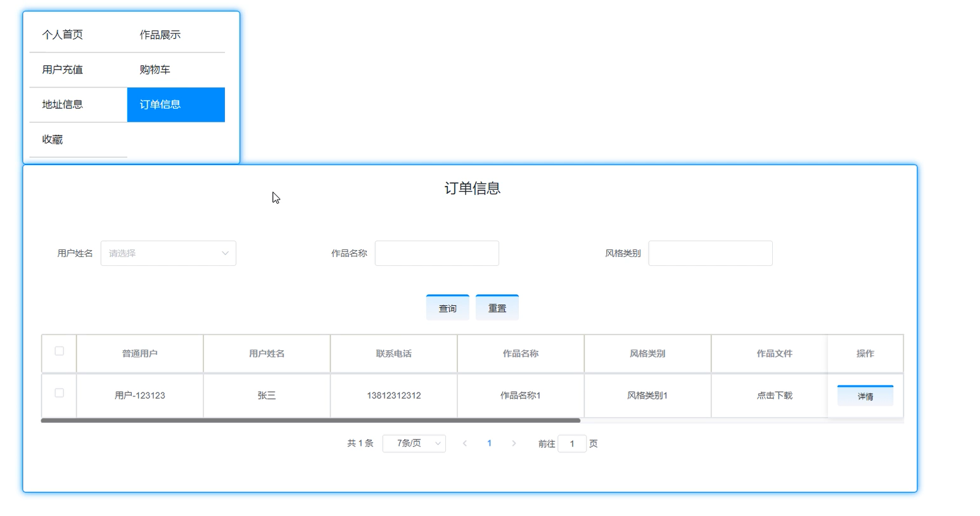980x516 pixels.
Task: Open the 作品展示 menu item
Action: coord(175,35)
